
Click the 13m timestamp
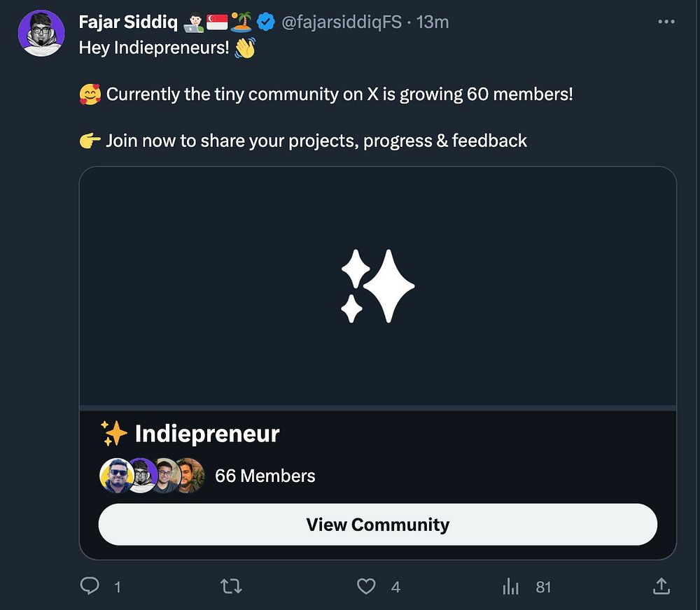pos(433,22)
